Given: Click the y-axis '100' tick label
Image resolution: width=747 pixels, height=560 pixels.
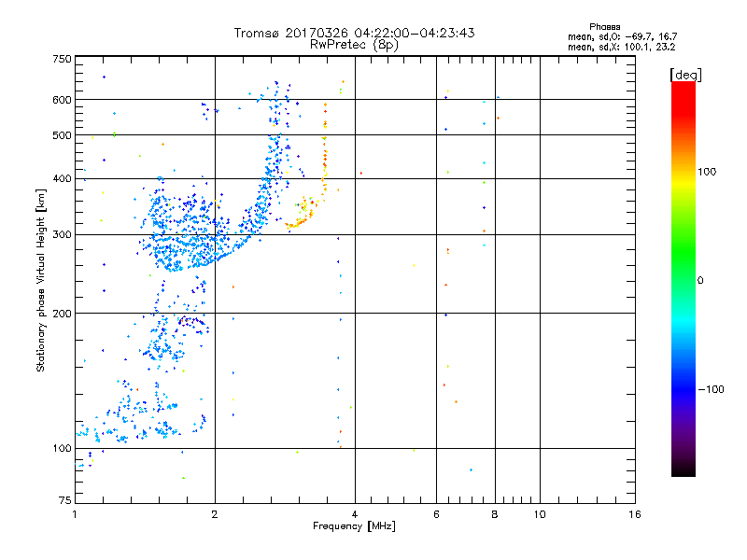Looking at the screenshot, I should pos(62,448).
